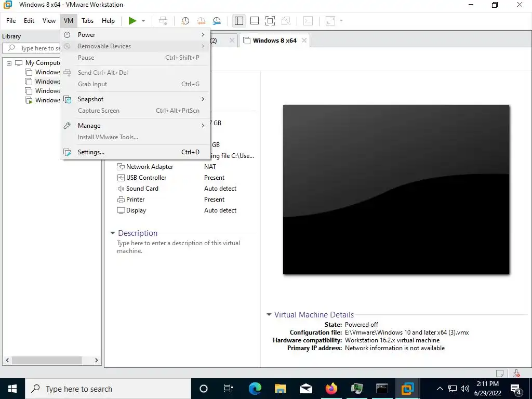The image size is (532, 399).
Task: Click the Display monitor icon
Action: point(121,210)
